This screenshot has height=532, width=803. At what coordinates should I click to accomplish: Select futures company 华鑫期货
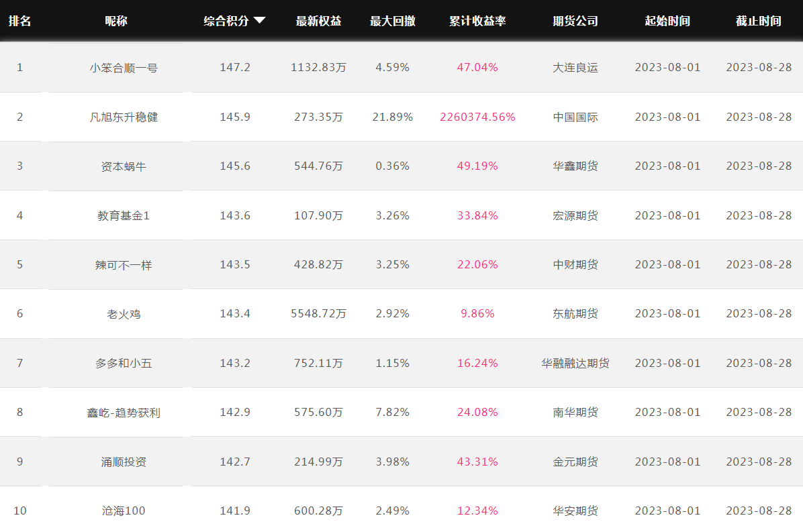(x=575, y=166)
